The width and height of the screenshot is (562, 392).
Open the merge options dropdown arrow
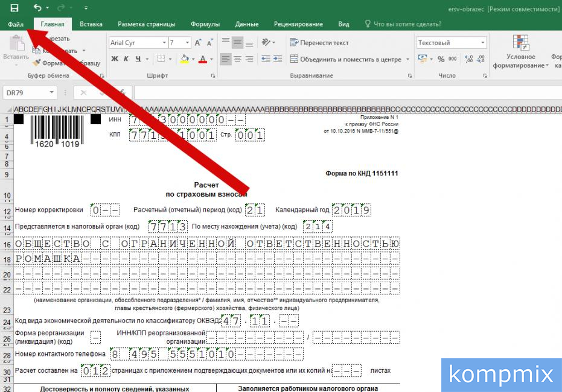coord(407,59)
